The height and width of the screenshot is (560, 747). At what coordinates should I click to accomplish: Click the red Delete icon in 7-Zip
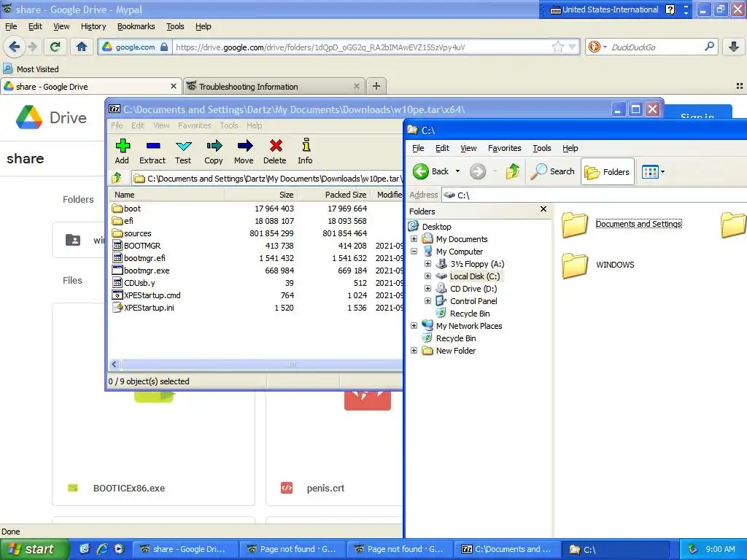pyautogui.click(x=275, y=152)
